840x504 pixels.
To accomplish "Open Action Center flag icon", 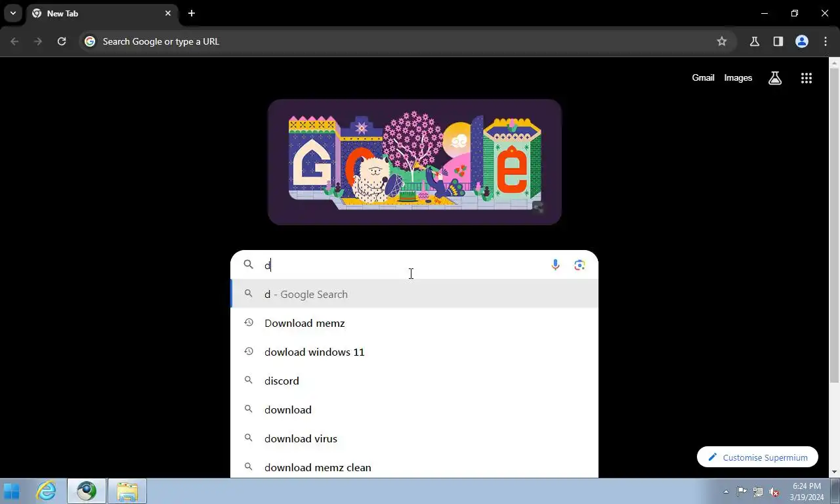I will (x=742, y=492).
